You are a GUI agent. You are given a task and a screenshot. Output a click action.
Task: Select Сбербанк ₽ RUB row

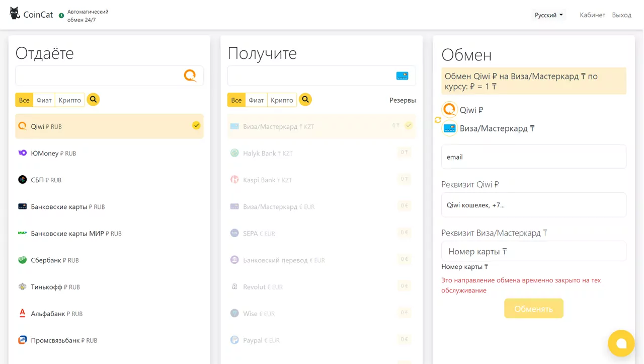pos(109,260)
